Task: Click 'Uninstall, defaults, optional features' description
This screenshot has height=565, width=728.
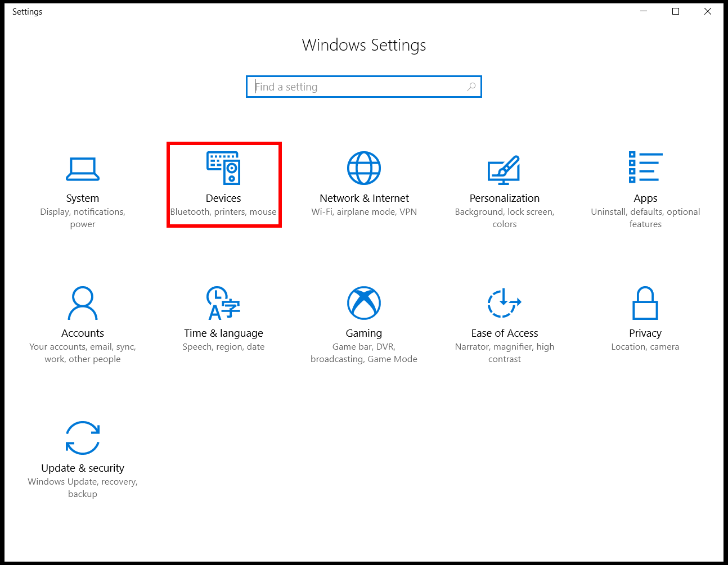Action: (x=645, y=218)
